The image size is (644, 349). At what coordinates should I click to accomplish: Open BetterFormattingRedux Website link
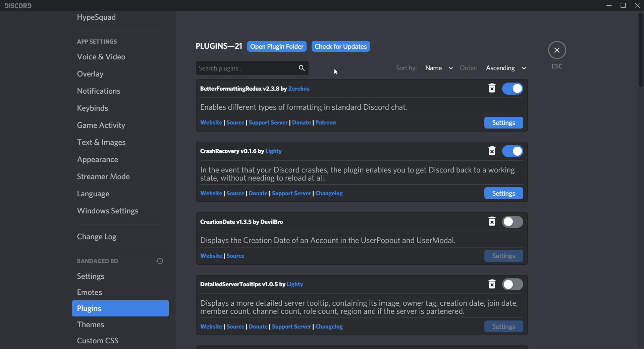click(x=211, y=122)
